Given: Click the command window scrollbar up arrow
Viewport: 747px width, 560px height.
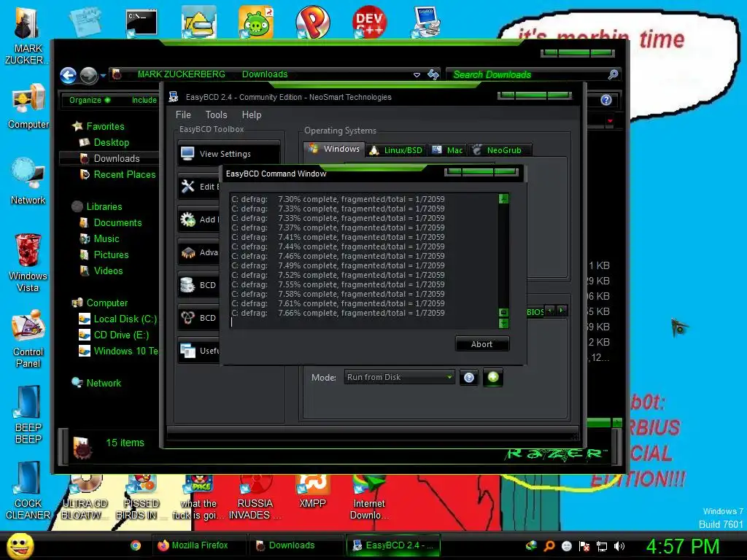Looking at the screenshot, I should point(503,198).
